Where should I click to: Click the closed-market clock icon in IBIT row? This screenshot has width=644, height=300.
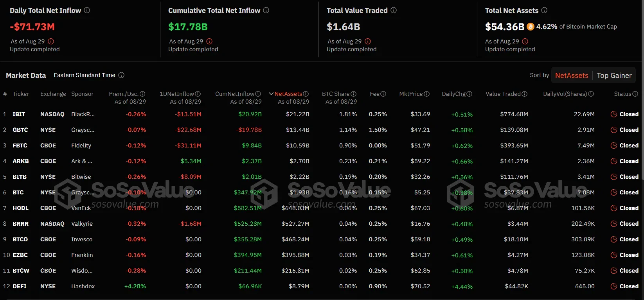click(x=614, y=114)
